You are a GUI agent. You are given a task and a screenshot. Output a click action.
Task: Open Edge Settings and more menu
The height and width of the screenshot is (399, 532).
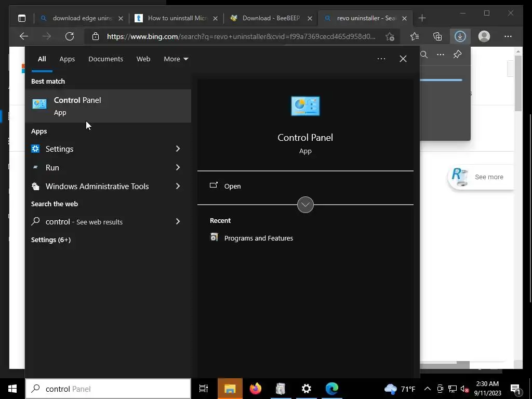point(508,36)
